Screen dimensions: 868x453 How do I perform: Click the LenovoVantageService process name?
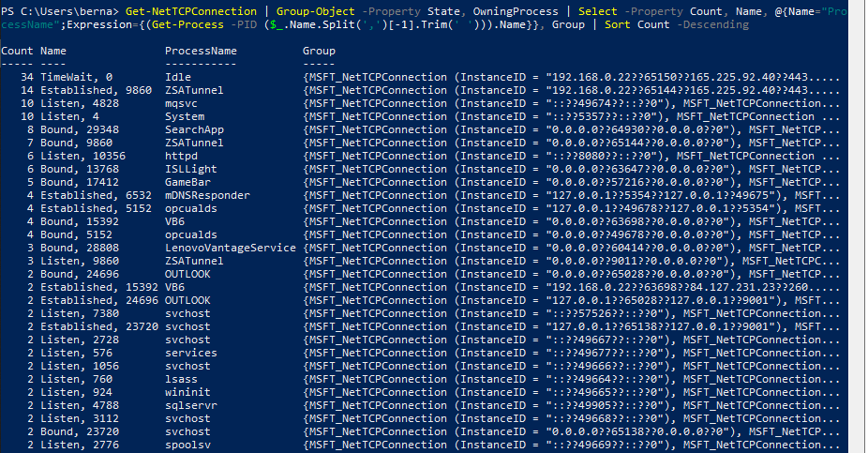click(231, 249)
